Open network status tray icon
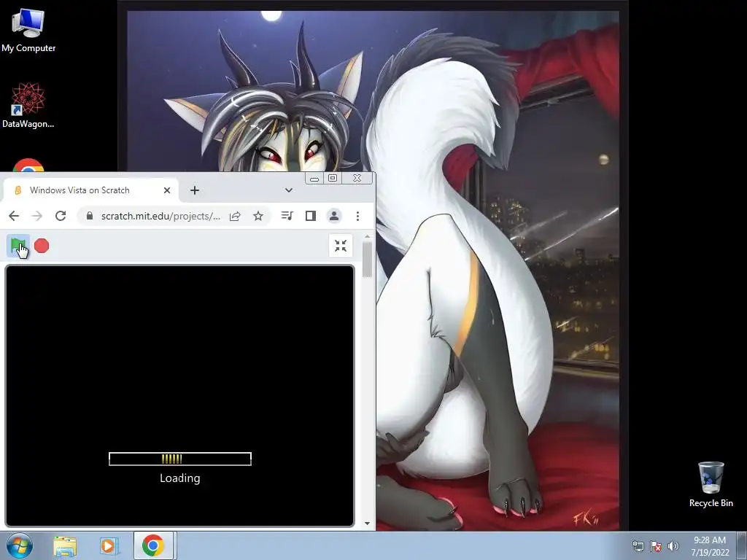Image resolution: width=747 pixels, height=560 pixels. 638,546
